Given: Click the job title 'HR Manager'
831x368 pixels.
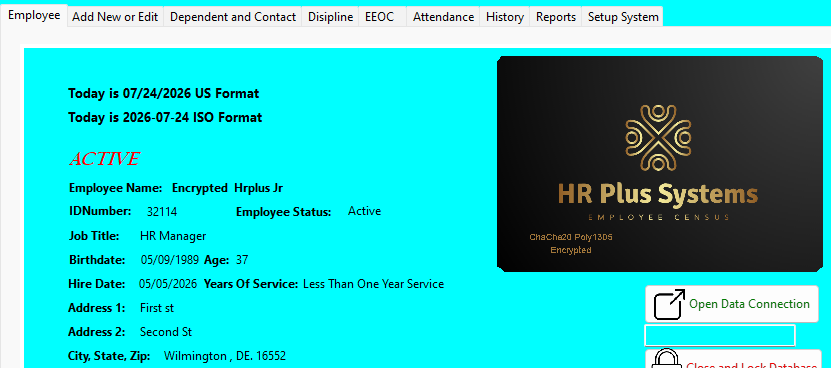Looking at the screenshot, I should point(173,236).
